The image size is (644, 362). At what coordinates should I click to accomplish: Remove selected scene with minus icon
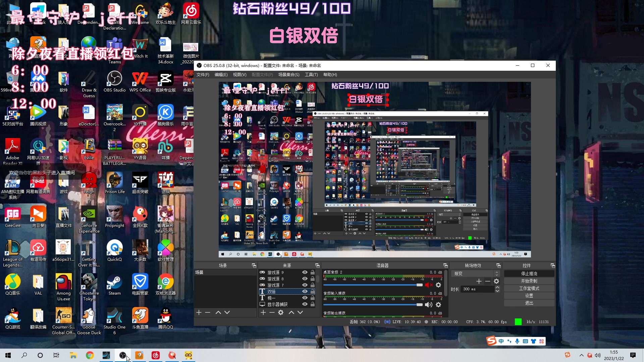point(208,312)
